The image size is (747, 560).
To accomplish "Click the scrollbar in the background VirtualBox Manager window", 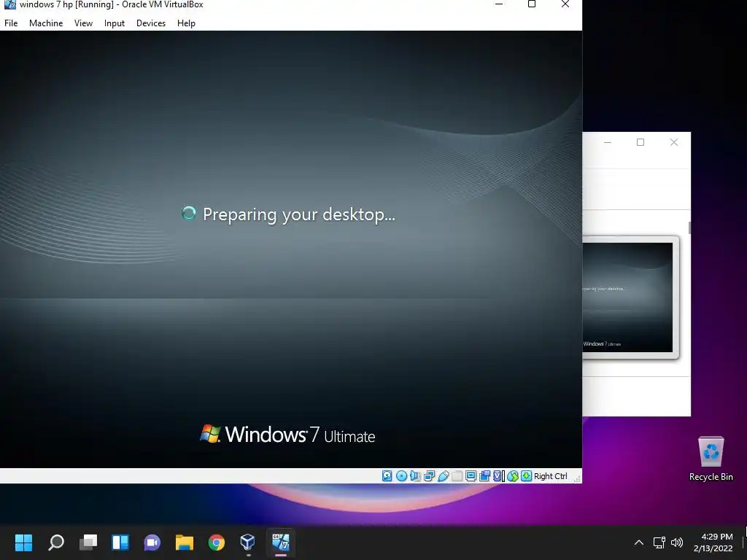I will pos(689,227).
